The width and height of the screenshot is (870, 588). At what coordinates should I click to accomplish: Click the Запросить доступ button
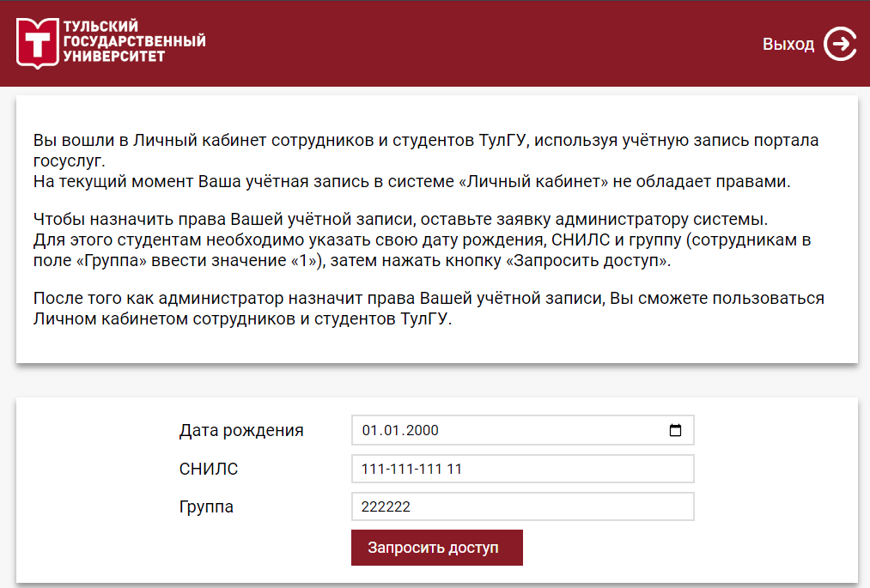coord(436,548)
